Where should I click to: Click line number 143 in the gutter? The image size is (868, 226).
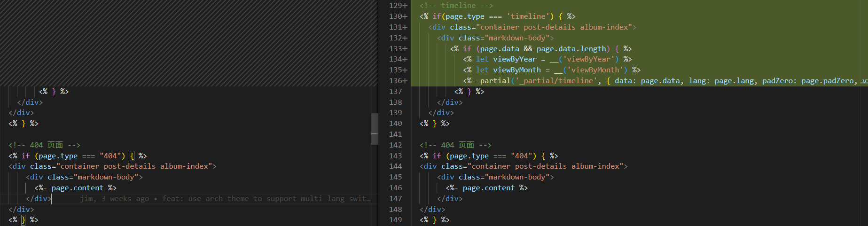pos(396,156)
